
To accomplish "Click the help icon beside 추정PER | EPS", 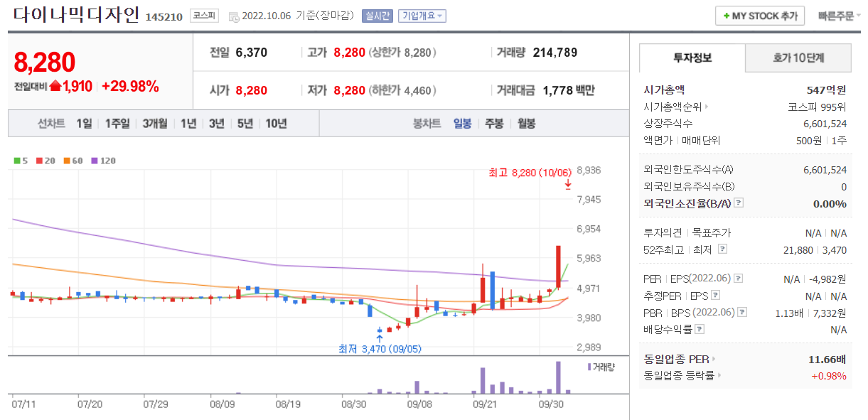I will point(715,296).
